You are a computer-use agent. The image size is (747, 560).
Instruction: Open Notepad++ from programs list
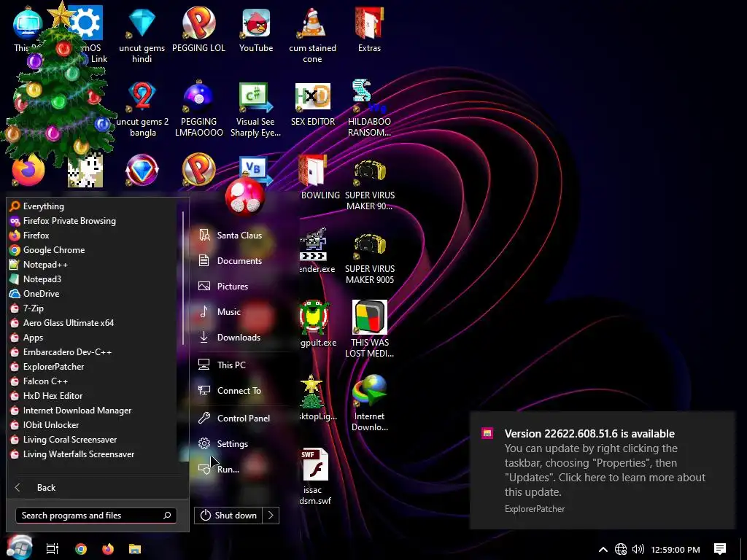coord(93,265)
